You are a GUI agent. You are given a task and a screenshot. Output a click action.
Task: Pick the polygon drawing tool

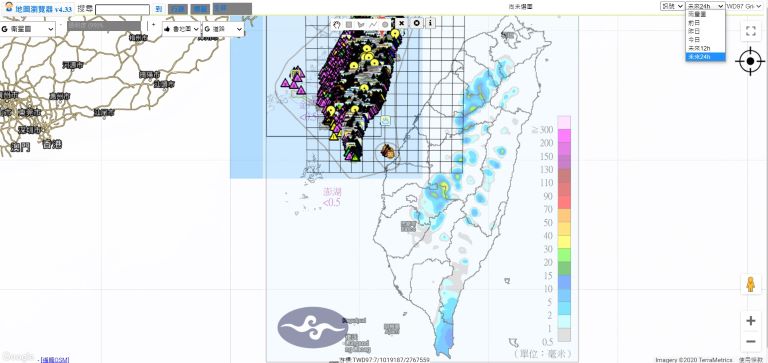coord(361,24)
